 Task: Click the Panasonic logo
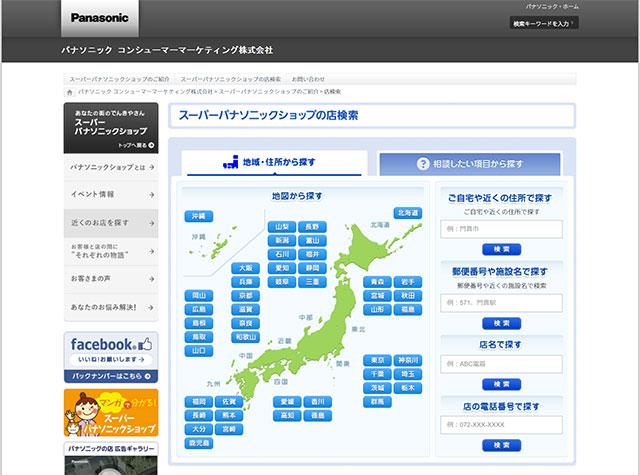click(100, 18)
